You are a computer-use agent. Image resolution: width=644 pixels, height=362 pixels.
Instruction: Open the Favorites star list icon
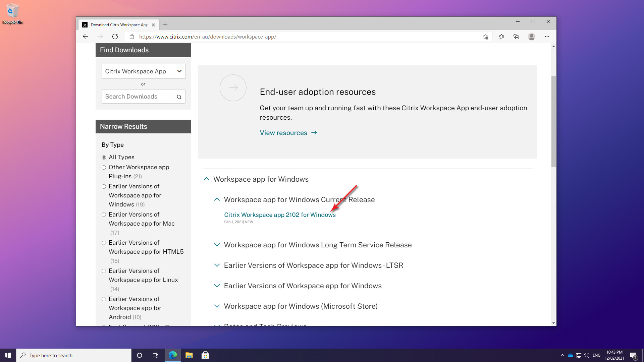coord(501,37)
